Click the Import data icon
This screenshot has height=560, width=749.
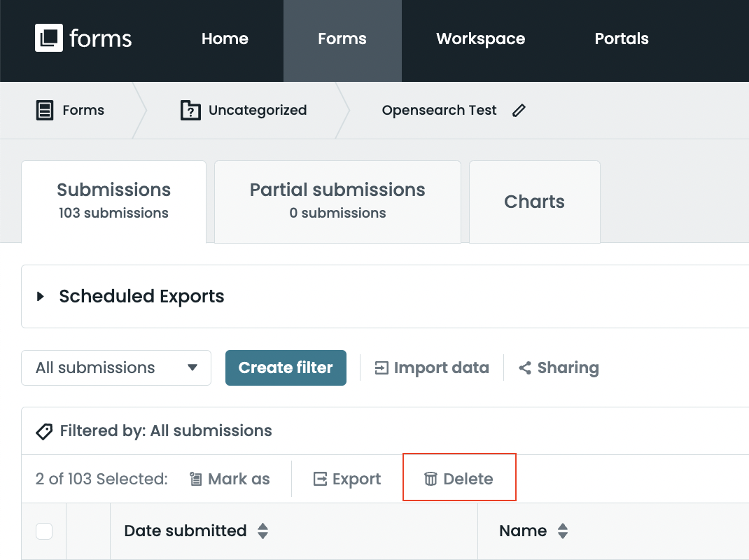pos(381,368)
